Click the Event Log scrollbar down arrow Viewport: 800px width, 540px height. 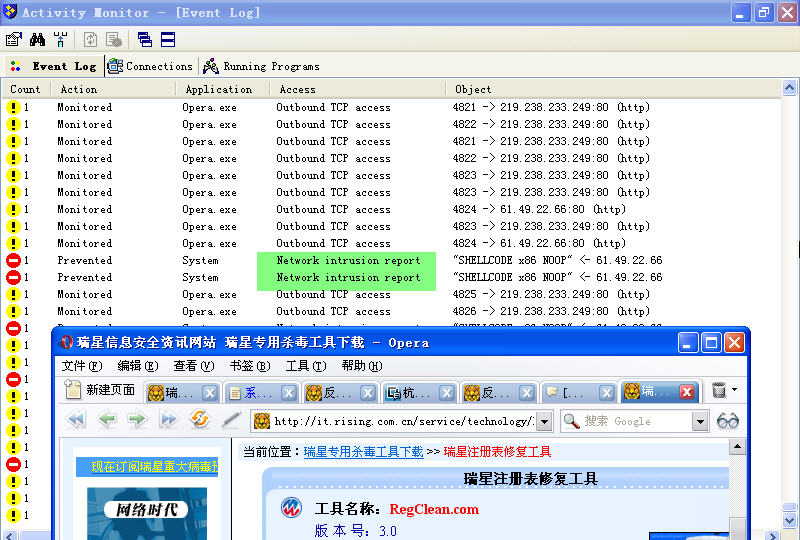point(789,520)
